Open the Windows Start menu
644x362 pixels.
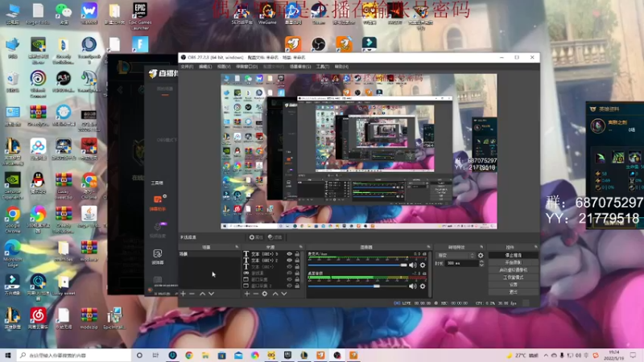(x=7, y=355)
